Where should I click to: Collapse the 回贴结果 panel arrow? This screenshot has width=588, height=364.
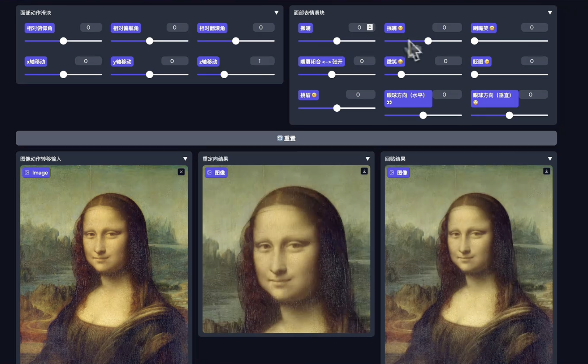(x=550, y=159)
